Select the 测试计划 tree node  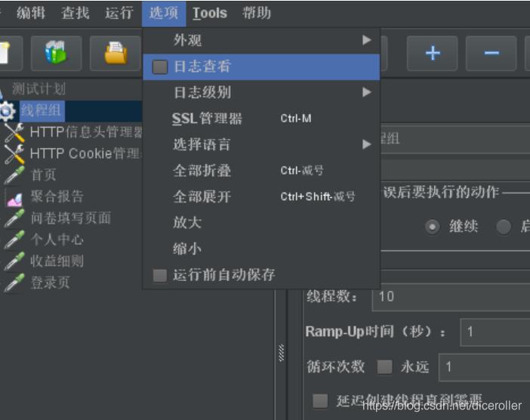point(39,89)
